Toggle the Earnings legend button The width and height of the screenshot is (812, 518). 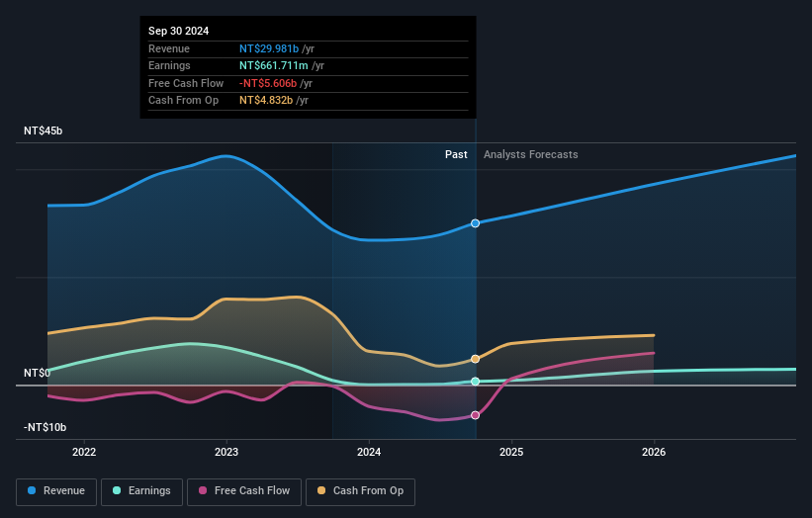tap(141, 491)
